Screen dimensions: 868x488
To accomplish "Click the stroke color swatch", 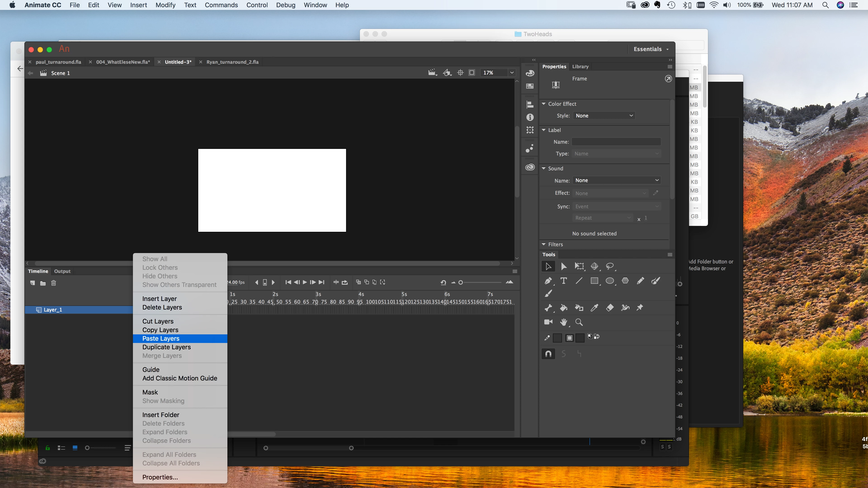I will 557,338.
